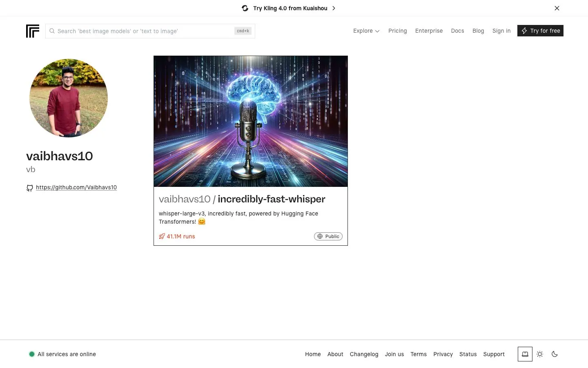Click the vaibhavs10 profile avatar
This screenshot has height=368, width=588.
pos(69,98)
